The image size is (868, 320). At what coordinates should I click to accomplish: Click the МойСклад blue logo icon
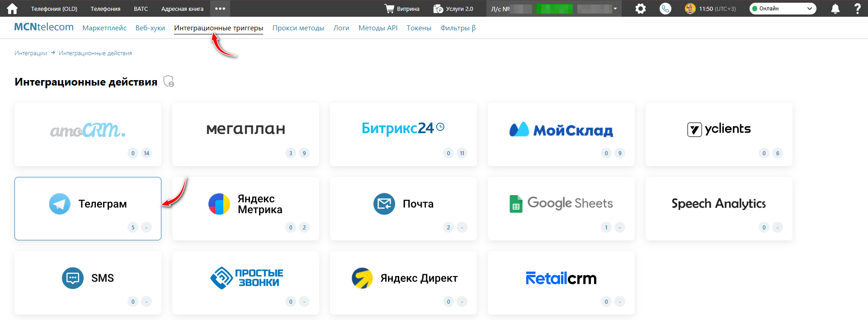pos(519,129)
